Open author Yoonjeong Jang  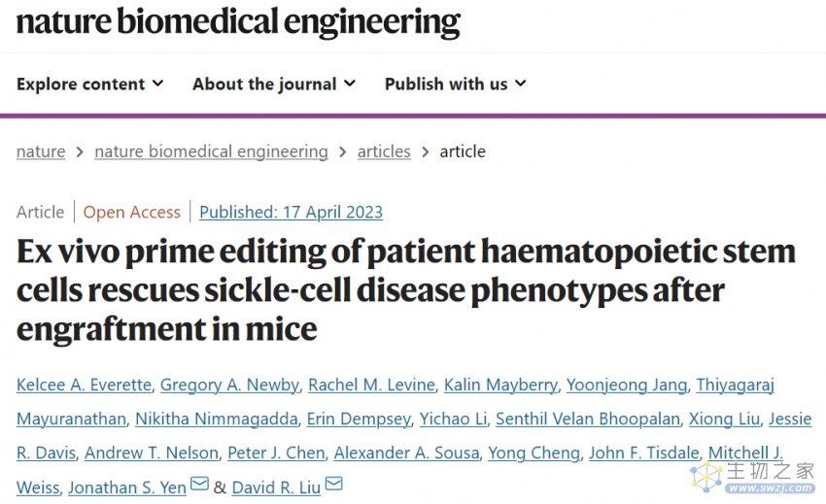click(x=627, y=385)
